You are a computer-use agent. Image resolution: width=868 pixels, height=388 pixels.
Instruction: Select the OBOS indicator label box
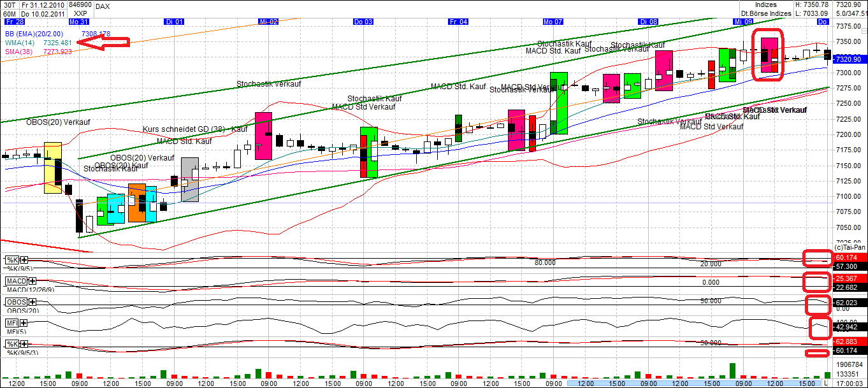[x=17, y=302]
